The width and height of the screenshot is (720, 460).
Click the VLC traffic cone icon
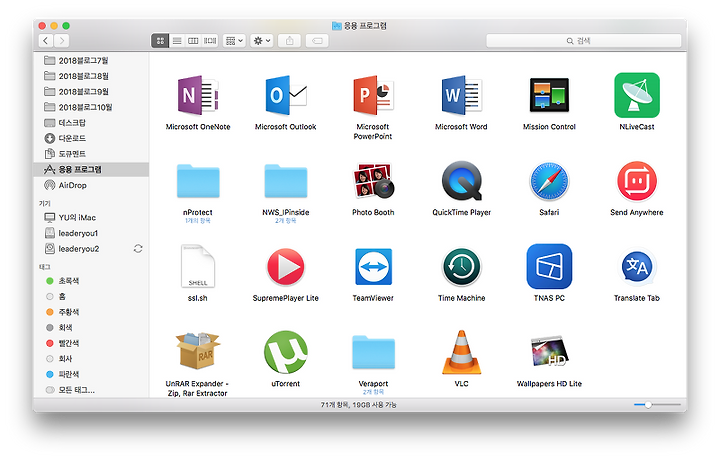461,352
